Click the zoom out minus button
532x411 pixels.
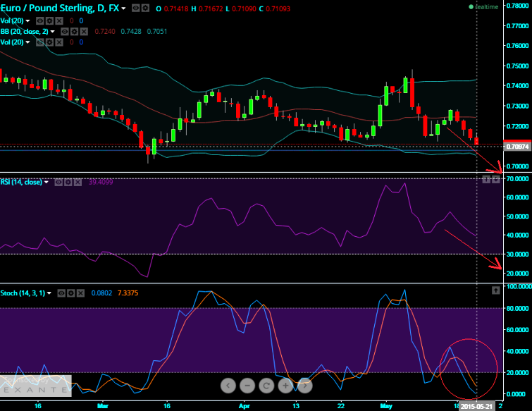(247, 386)
